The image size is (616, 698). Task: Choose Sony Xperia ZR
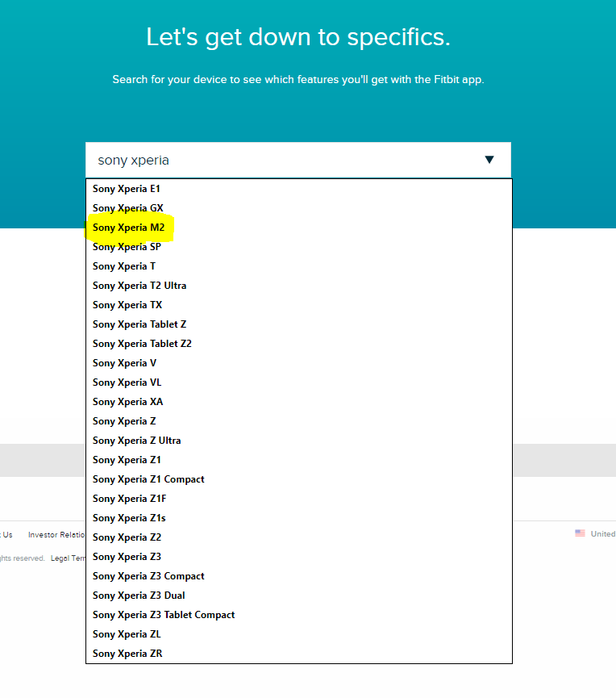coord(299,654)
